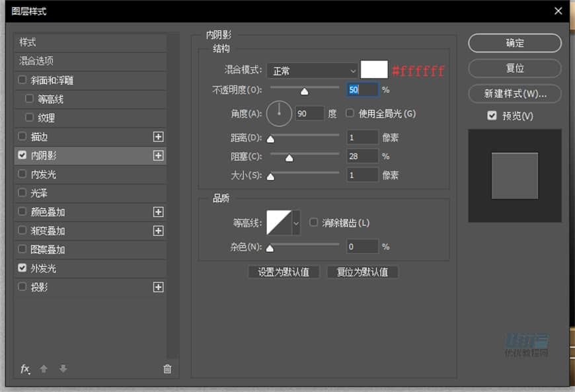The image size is (575, 392).
Task: Click the 确定 button to confirm
Action: [x=514, y=43]
